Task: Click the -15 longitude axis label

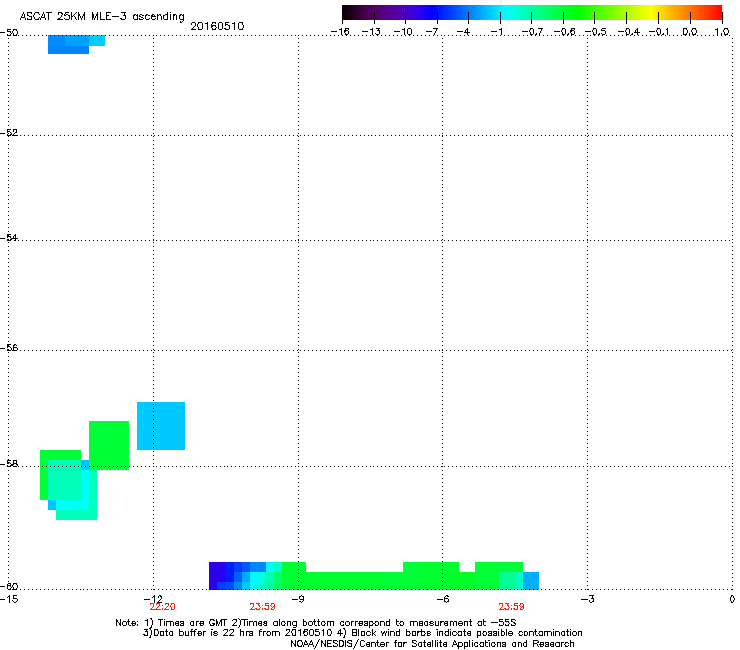Action: click(9, 599)
